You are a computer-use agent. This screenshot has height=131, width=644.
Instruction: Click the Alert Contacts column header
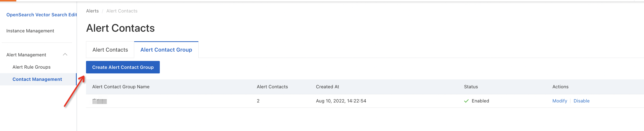click(x=272, y=87)
